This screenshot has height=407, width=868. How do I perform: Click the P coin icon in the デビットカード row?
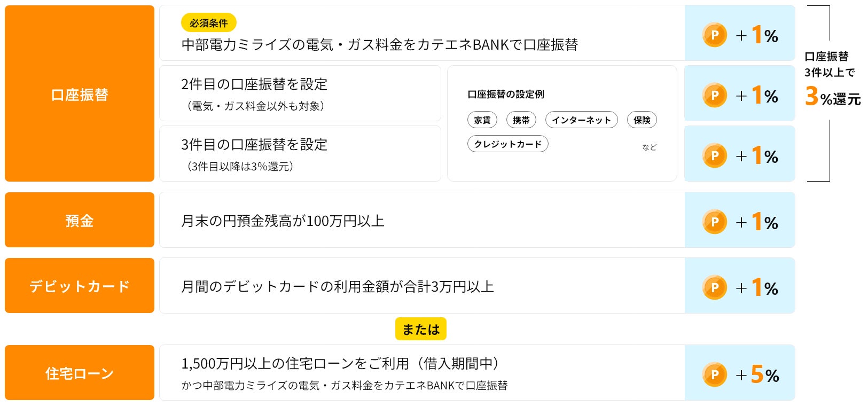714,287
